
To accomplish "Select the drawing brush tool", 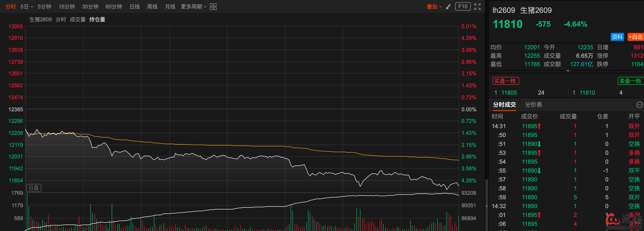I will pos(448,7).
